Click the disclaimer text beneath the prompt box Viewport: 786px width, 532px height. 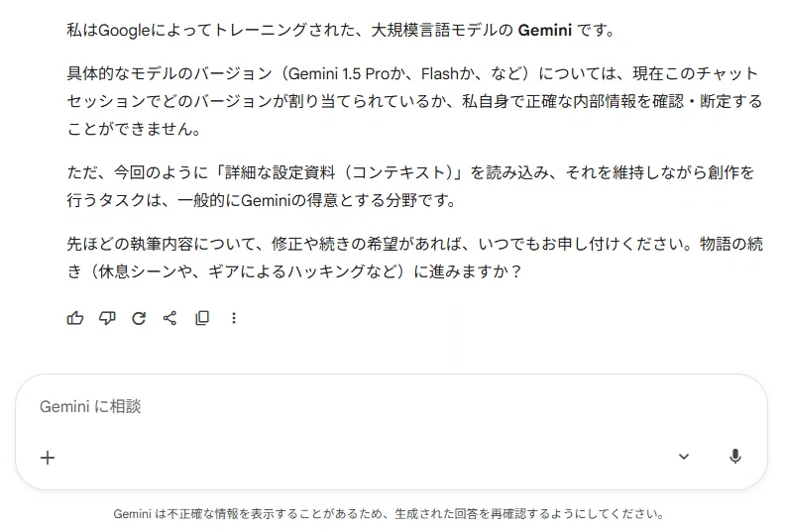(389, 514)
